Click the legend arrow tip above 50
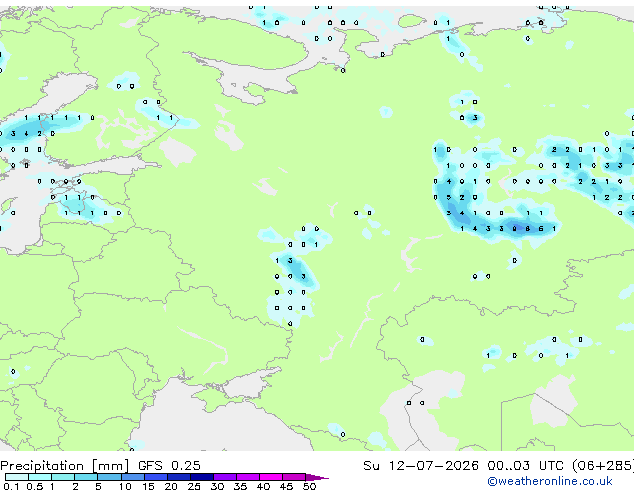This screenshot has width=634, height=490. coord(317,477)
